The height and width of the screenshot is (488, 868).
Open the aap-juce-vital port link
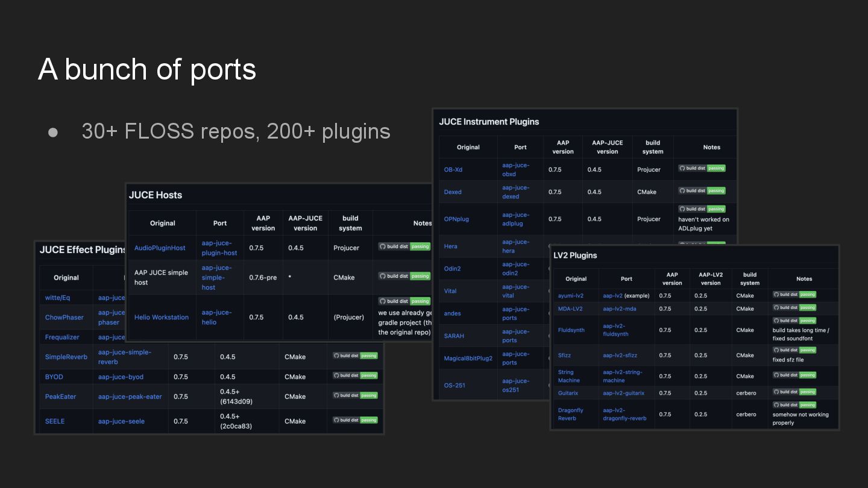click(x=516, y=290)
